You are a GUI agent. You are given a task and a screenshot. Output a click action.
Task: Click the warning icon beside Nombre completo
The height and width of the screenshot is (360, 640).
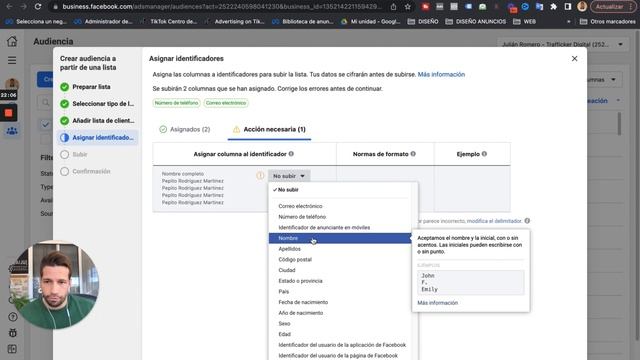[x=260, y=176]
